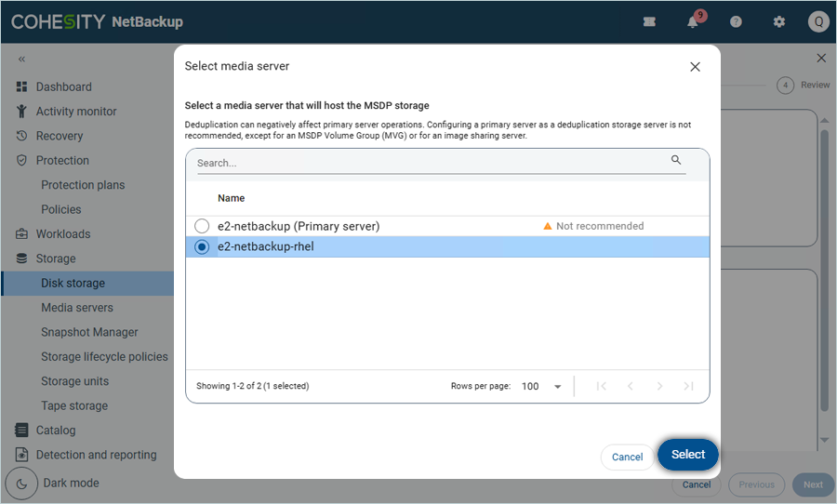Collapse the Protection section in sidebar
Image resolution: width=837 pixels, height=504 pixels.
point(61,160)
